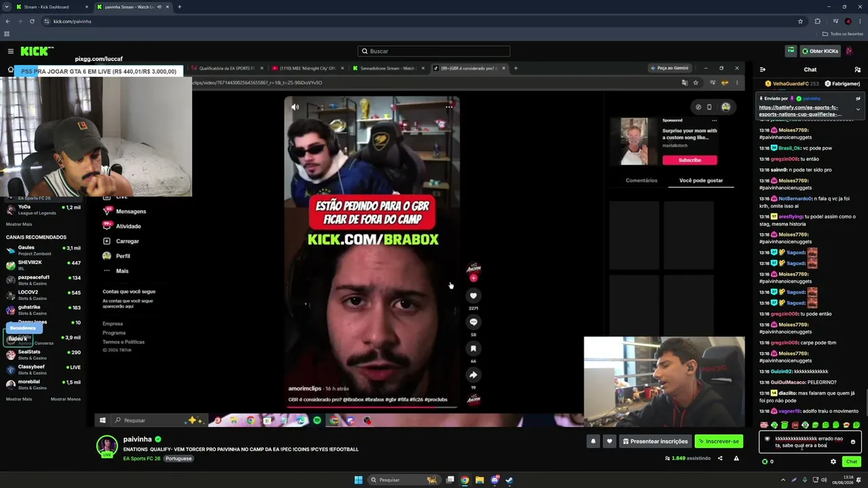The image size is (868, 488).
Task: Open Google Chrome from the Windows taskbar
Action: pyautogui.click(x=465, y=480)
